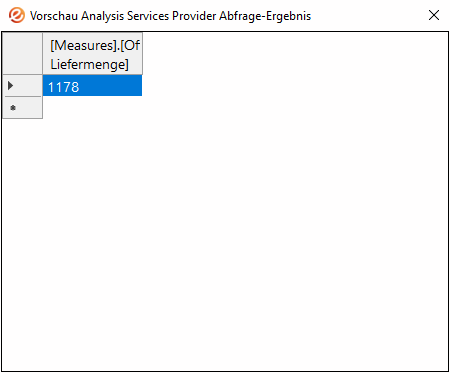The image size is (450, 373).
Task: Click the empty cell below 1178
Action: coord(92,107)
